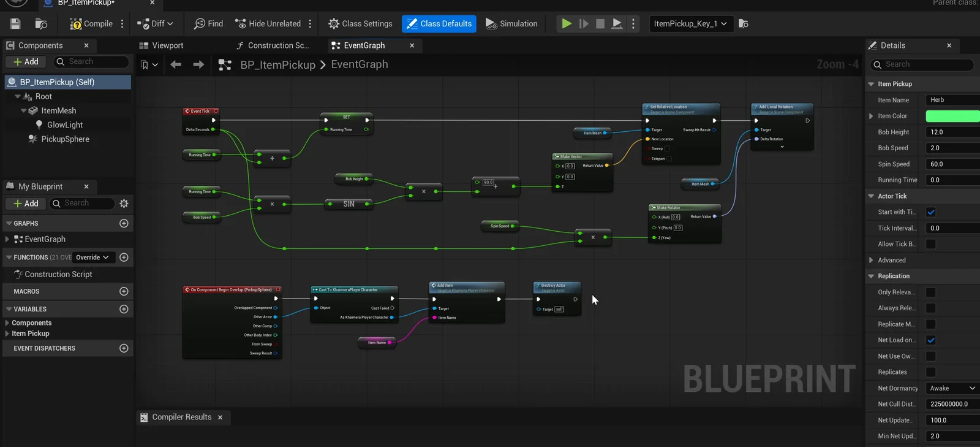Enable the Allow Tick Before Begin Play checkbox

pos(930,244)
